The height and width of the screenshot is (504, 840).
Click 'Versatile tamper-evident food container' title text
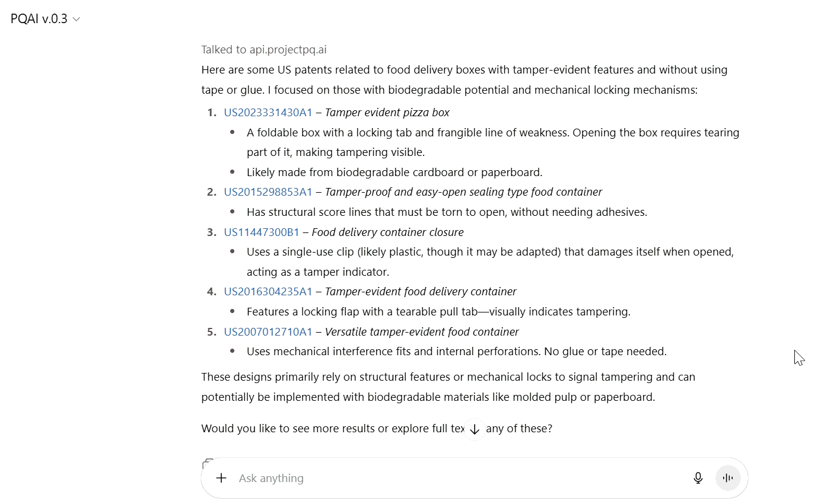point(421,332)
